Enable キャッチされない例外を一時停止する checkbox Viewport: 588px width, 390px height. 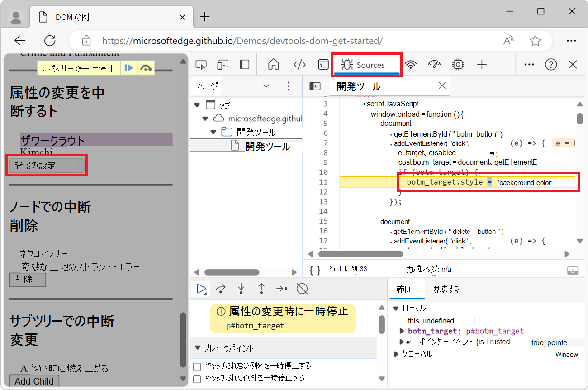point(197,367)
